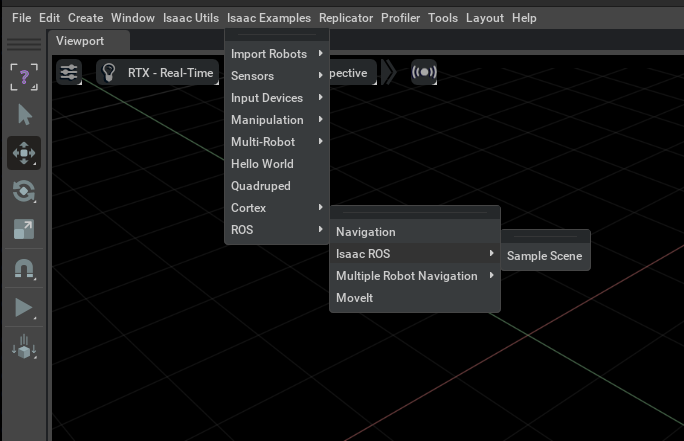
Task: Click the toolbar drag grip handle
Action: pyautogui.click(x=24, y=44)
